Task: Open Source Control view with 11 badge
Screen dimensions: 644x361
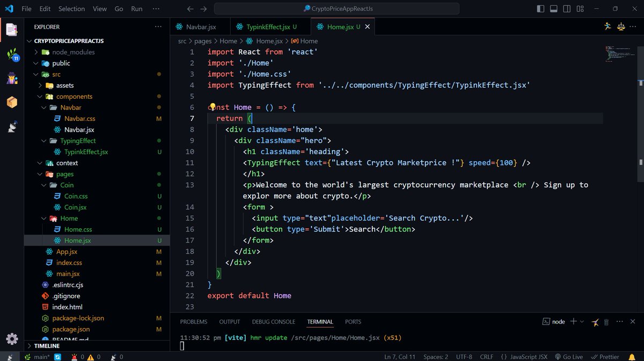Action: (12, 54)
